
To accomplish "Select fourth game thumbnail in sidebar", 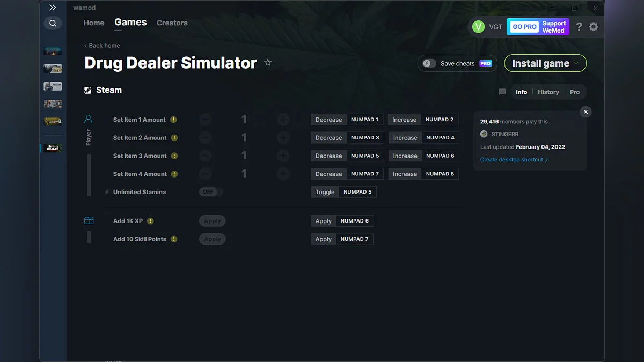I will coord(53,104).
